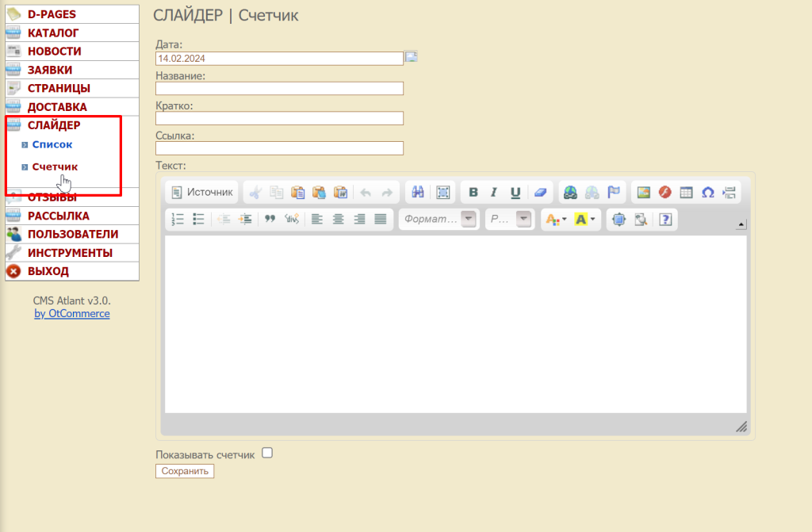Maximize the editor with Maximize icon
The height and width of the screenshot is (532, 812).
(619, 219)
